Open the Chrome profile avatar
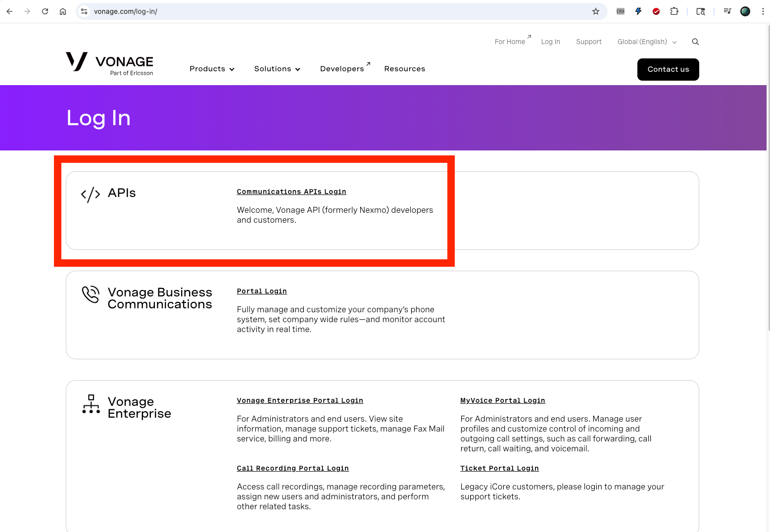The width and height of the screenshot is (770, 532). pos(745,11)
